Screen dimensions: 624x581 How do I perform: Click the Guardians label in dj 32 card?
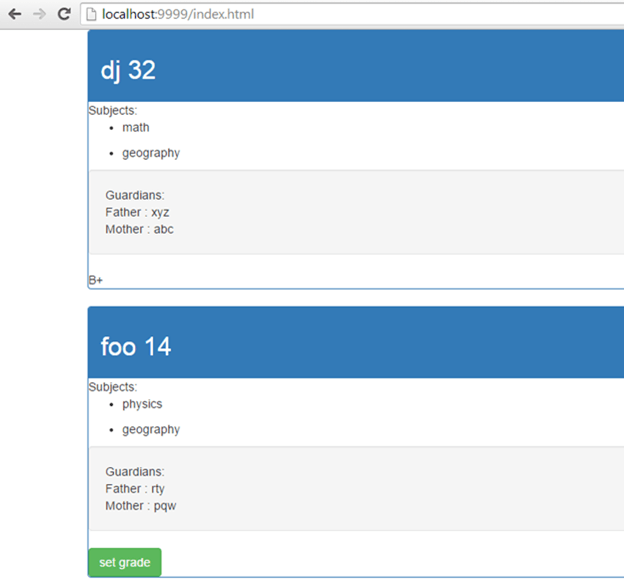coord(135,195)
